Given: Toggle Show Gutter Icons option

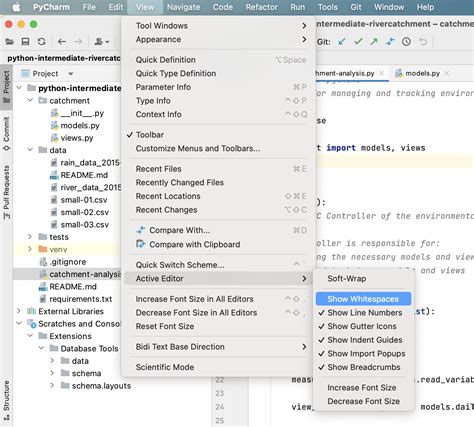Looking at the screenshot, I should 362,326.
